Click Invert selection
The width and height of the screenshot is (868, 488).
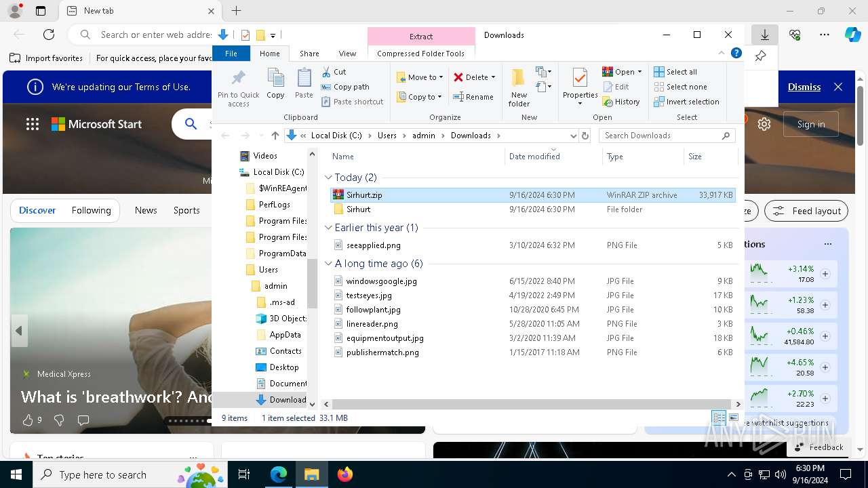pyautogui.click(x=686, y=102)
